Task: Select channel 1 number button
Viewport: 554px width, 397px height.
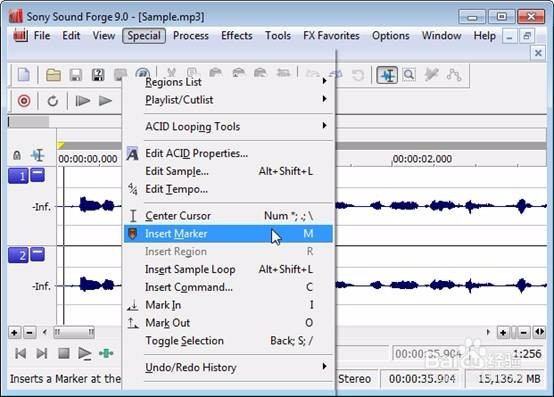Action: 18,176
